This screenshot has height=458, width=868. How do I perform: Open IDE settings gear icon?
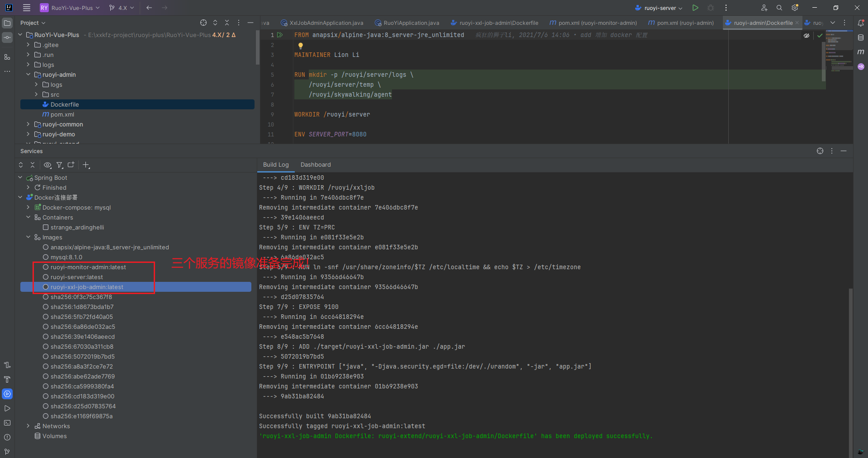click(x=795, y=8)
